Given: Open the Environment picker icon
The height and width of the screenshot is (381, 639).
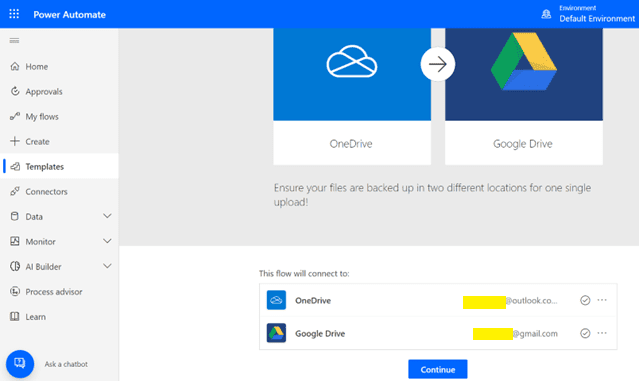Looking at the screenshot, I should pos(546,14).
